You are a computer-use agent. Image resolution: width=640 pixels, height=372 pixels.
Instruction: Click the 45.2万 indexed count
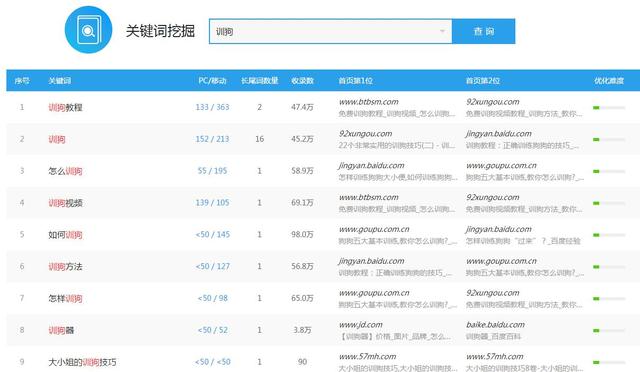click(x=302, y=139)
